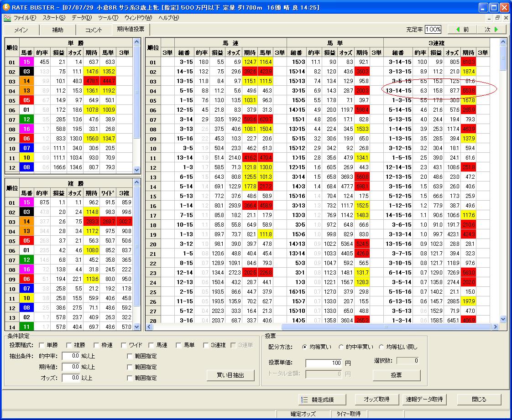The width and height of the screenshot is (512, 420).
Task: Check 範囲指定 for 的中率 condition
Action: pyautogui.click(x=130, y=356)
